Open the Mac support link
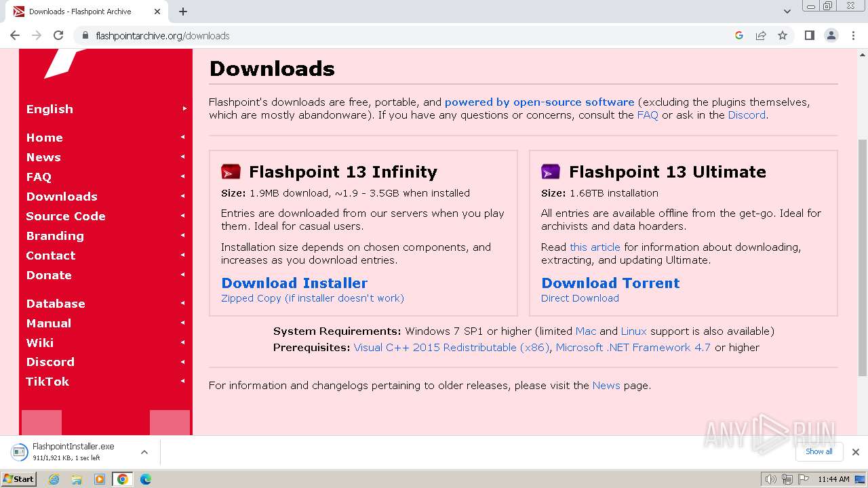 pyautogui.click(x=586, y=331)
